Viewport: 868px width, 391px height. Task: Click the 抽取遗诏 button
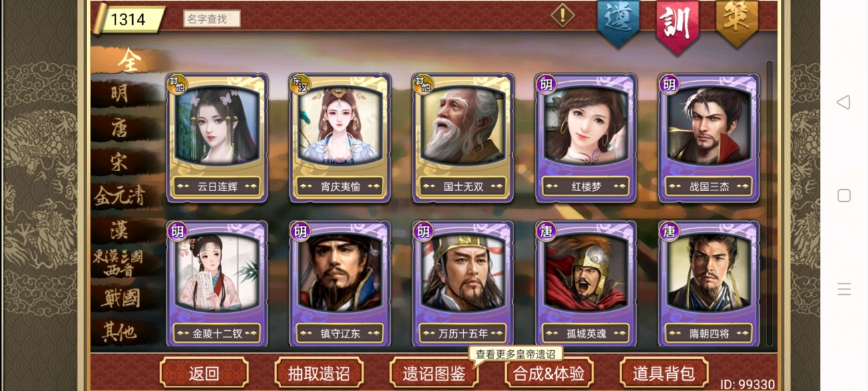point(318,373)
